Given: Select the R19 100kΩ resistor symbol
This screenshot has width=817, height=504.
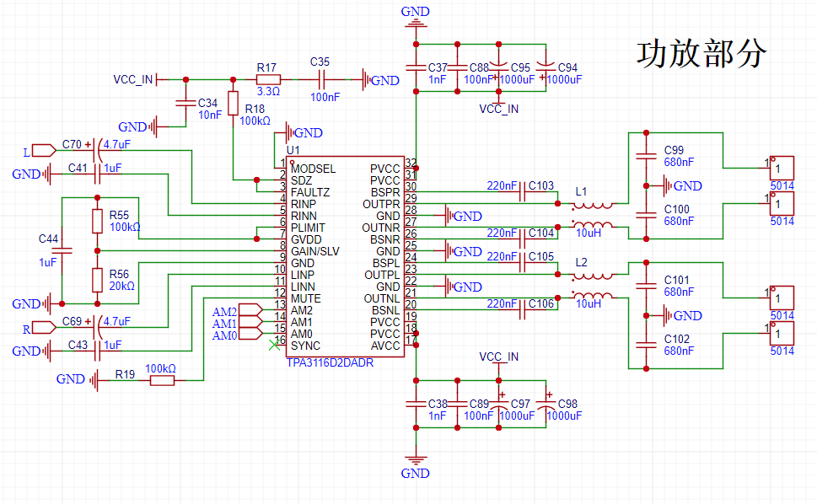Looking at the screenshot, I should coord(162,381).
